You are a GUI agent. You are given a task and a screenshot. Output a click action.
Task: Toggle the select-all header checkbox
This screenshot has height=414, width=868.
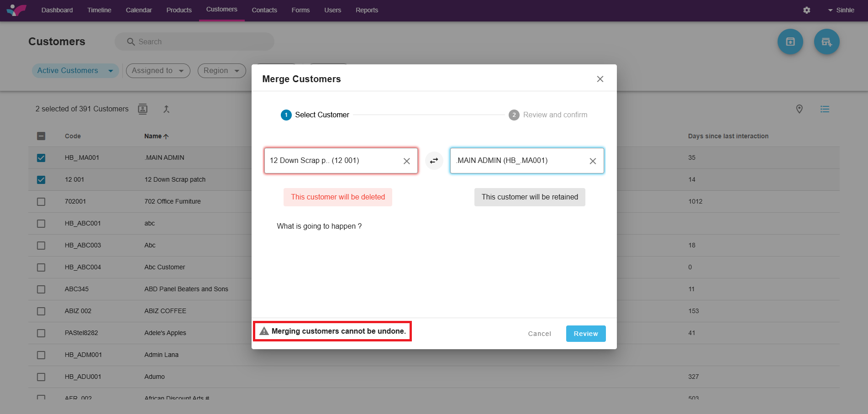pyautogui.click(x=41, y=136)
